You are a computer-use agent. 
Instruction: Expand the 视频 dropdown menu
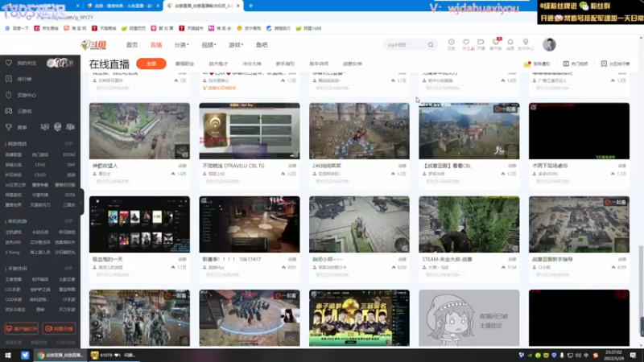click(208, 45)
